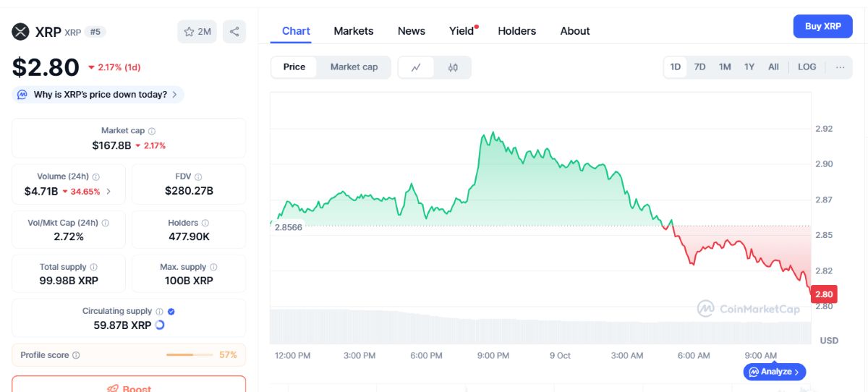Click the $167.8B market cap value
Image resolution: width=868 pixels, height=392 pixels.
click(111, 145)
